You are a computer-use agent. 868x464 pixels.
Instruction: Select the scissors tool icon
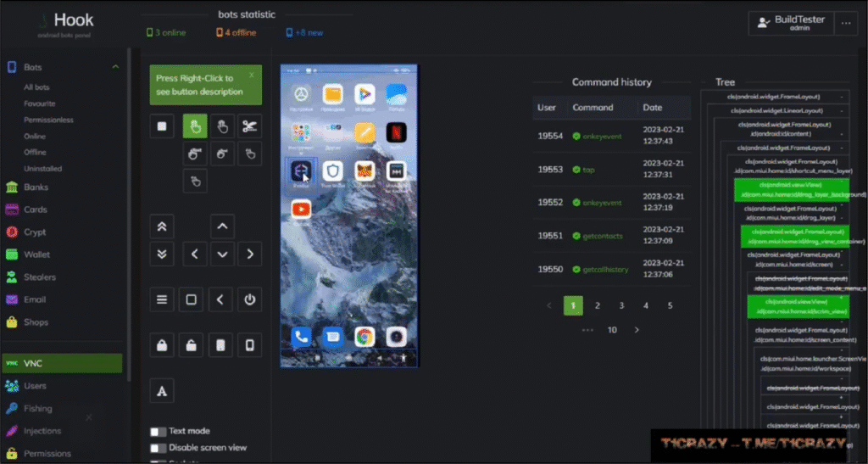[248, 126]
